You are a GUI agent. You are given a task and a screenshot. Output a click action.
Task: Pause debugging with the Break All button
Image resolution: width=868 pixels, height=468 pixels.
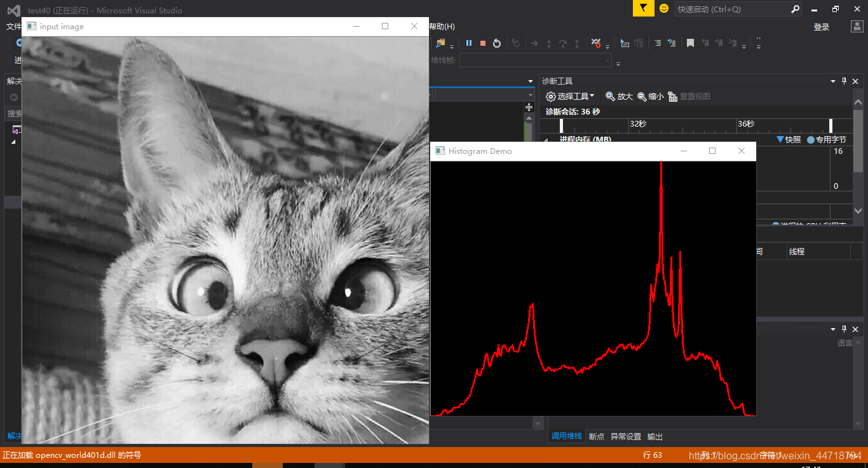coord(469,43)
